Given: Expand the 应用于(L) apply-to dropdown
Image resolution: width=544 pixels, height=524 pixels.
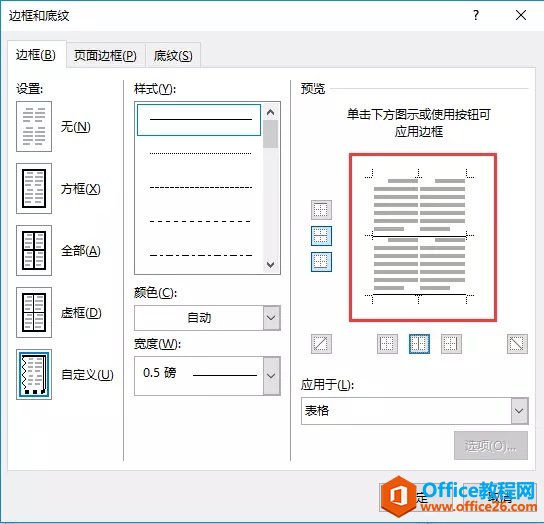Looking at the screenshot, I should [519, 411].
